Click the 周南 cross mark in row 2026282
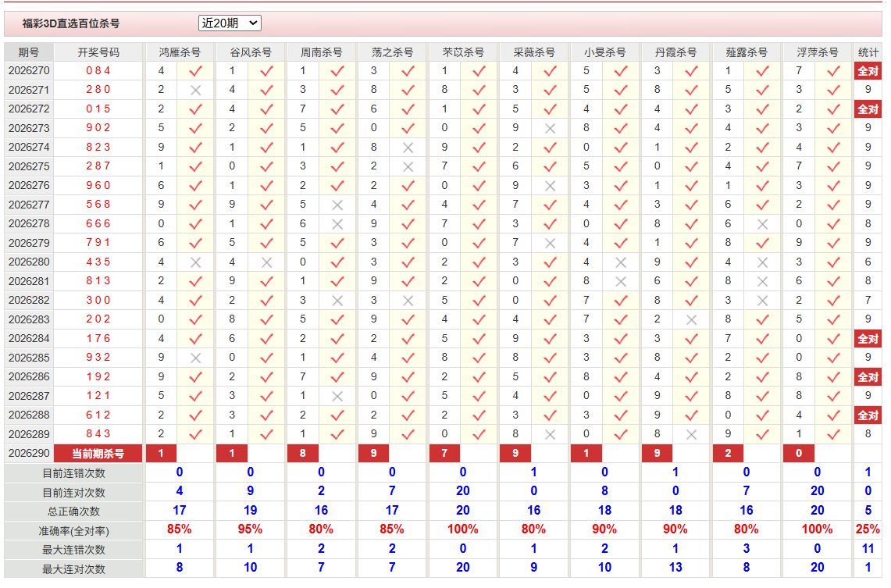The width and height of the screenshot is (891, 588). [x=337, y=301]
